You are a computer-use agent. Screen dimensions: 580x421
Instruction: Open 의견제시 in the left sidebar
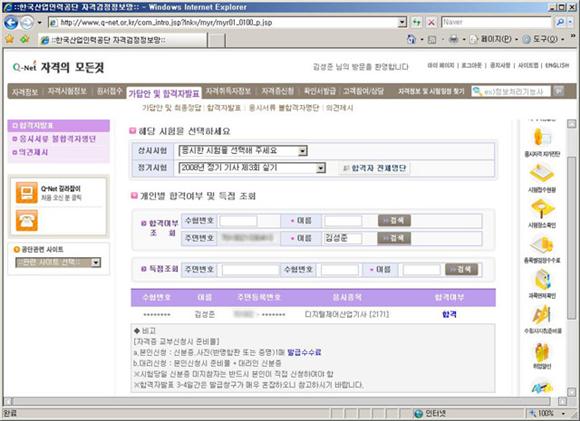33,152
